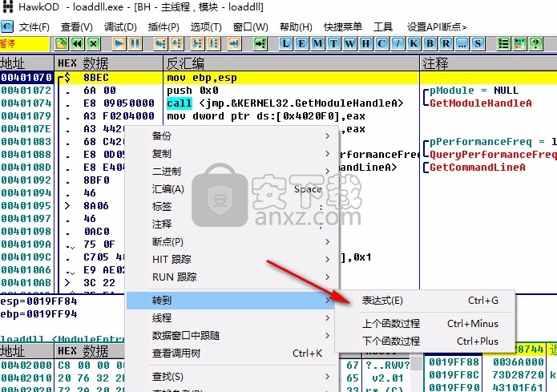Viewport: 557px width, 392px height.
Task: Open the 设置API断点> menu
Action: click(x=437, y=26)
